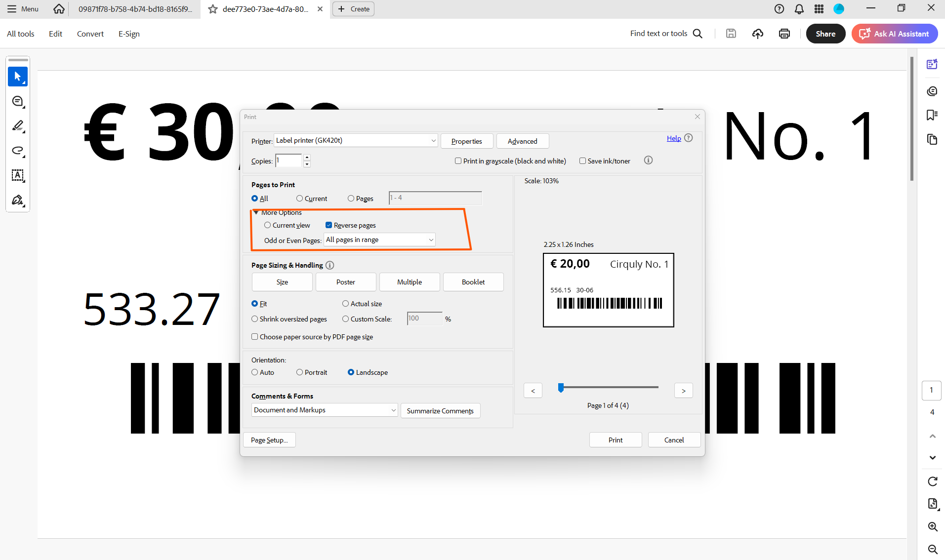Enable Print in grayscale checkbox
945x560 pixels.
[458, 161]
